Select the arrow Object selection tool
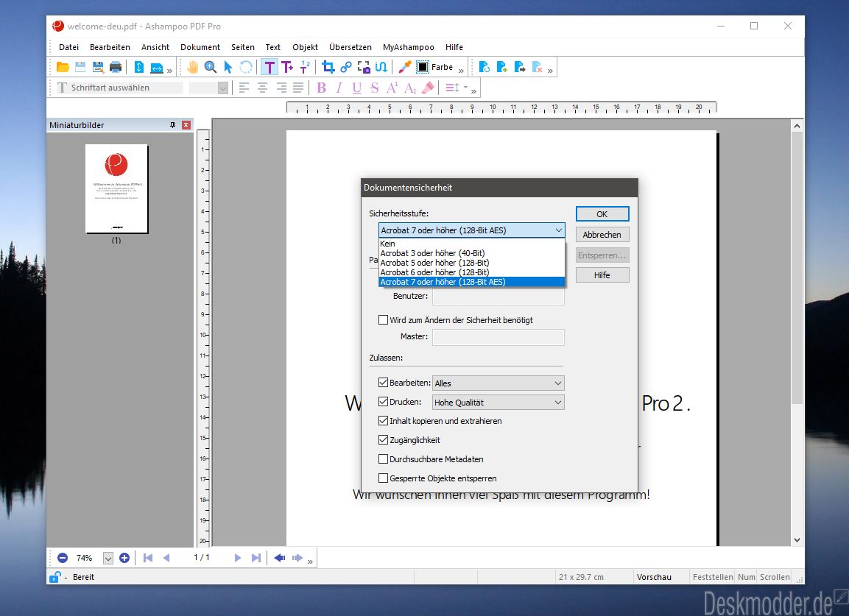 [x=228, y=67]
